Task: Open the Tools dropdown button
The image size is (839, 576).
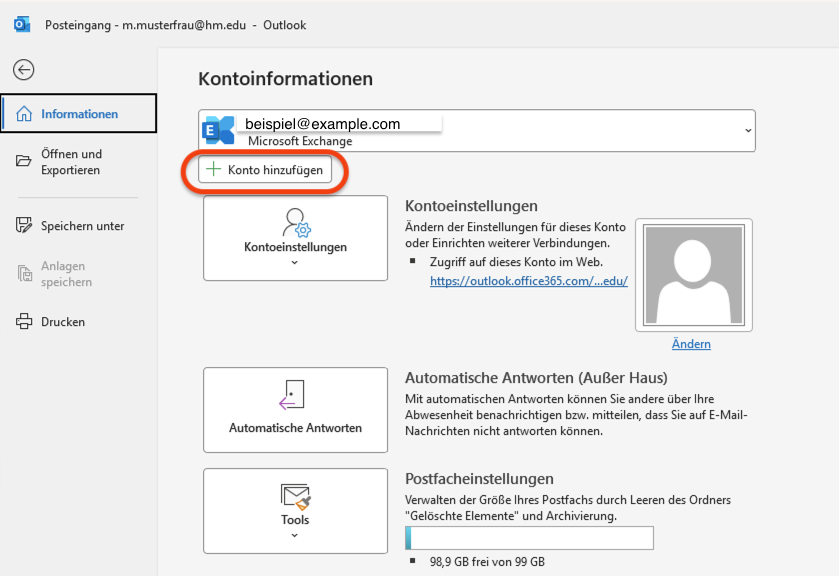Action: point(295,511)
